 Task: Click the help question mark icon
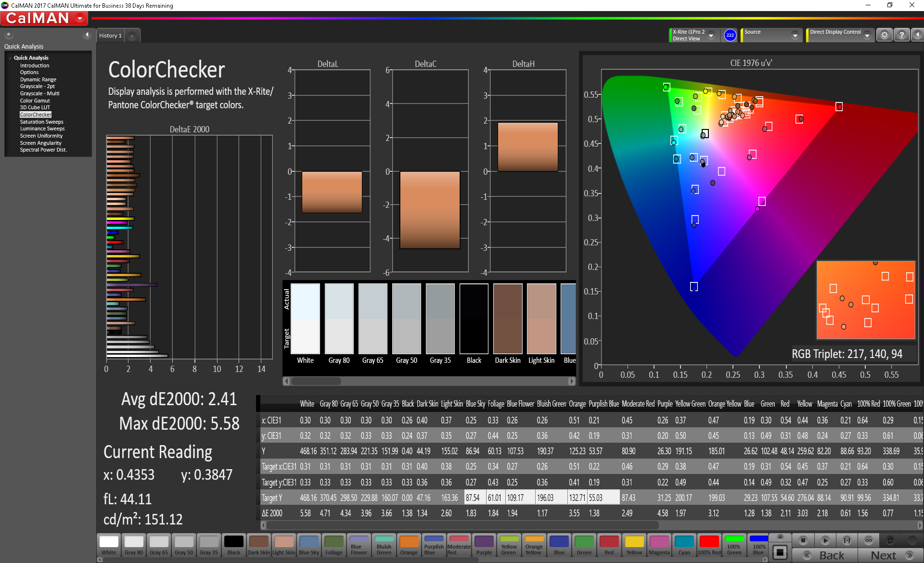(x=901, y=35)
